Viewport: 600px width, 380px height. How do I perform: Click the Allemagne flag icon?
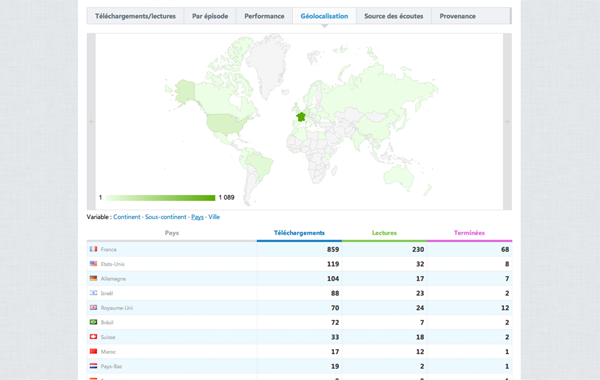pyautogui.click(x=93, y=278)
